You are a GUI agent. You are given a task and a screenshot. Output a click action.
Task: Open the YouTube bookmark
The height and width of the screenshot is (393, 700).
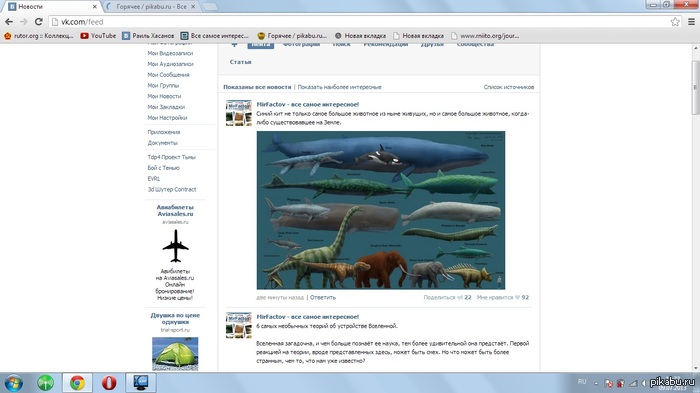(x=98, y=36)
